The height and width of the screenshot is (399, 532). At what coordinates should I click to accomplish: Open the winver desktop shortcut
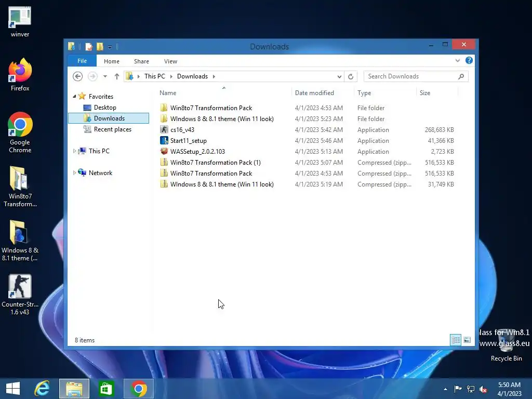point(20,21)
